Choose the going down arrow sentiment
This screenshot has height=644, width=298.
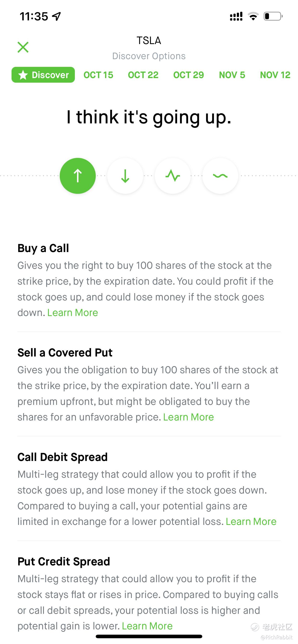coord(125,176)
